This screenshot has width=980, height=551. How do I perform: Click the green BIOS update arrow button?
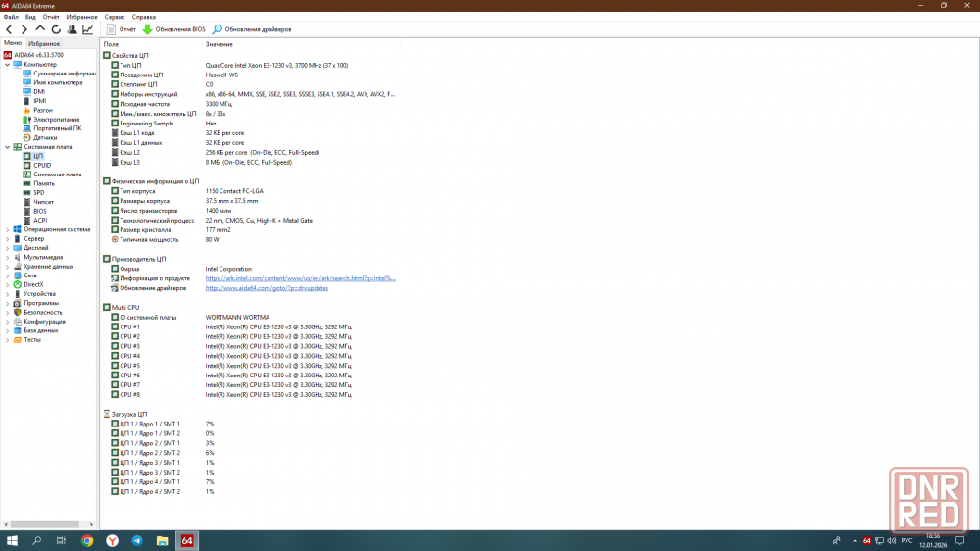coord(148,29)
